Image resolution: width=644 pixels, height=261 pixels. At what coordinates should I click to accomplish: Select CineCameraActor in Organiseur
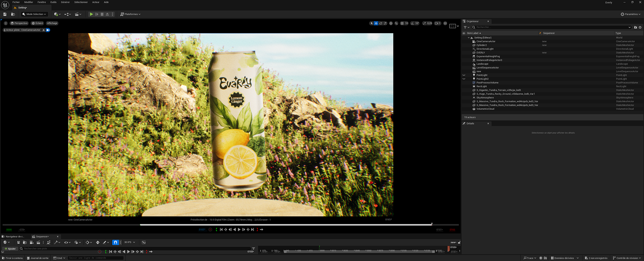(486, 41)
